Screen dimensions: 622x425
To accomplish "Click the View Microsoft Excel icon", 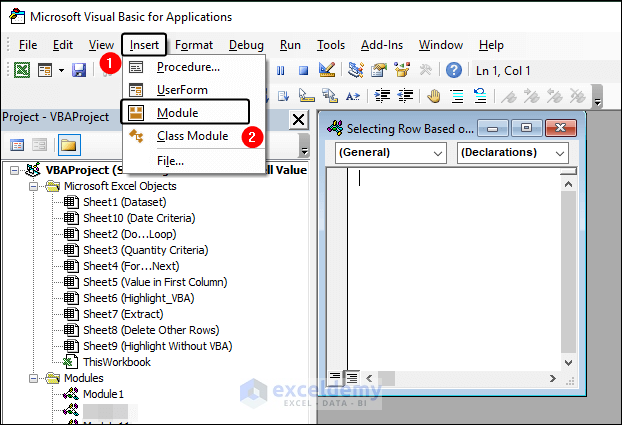I will (x=22, y=71).
